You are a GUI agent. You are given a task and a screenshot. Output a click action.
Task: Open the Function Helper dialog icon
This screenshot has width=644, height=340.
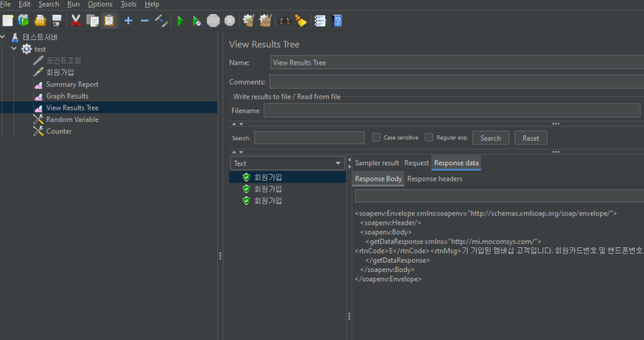(320, 21)
